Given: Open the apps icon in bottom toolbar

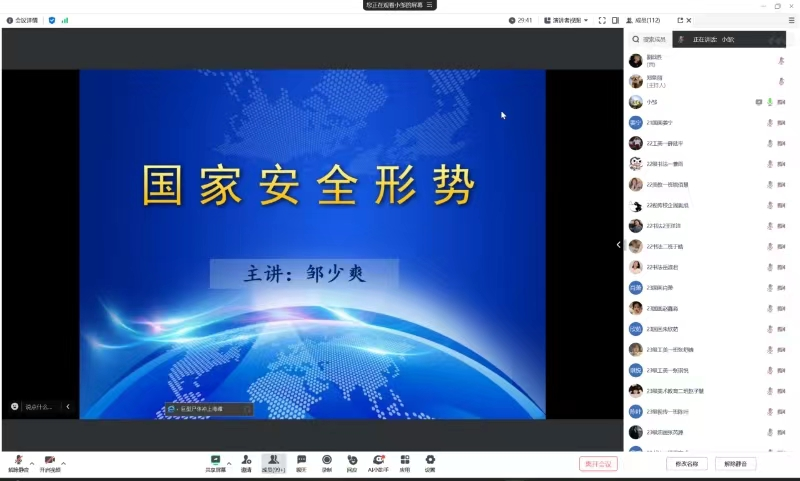Looking at the screenshot, I should click(405, 460).
